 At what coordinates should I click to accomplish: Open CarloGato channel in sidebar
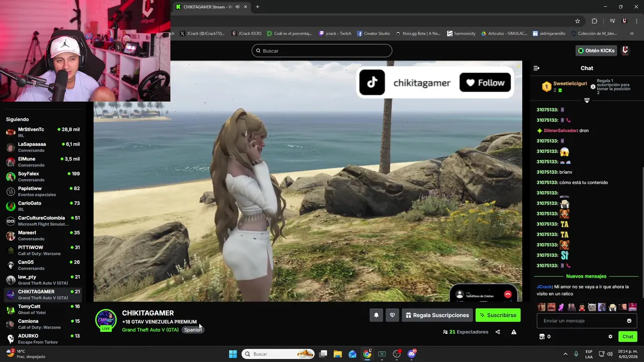(x=43, y=206)
